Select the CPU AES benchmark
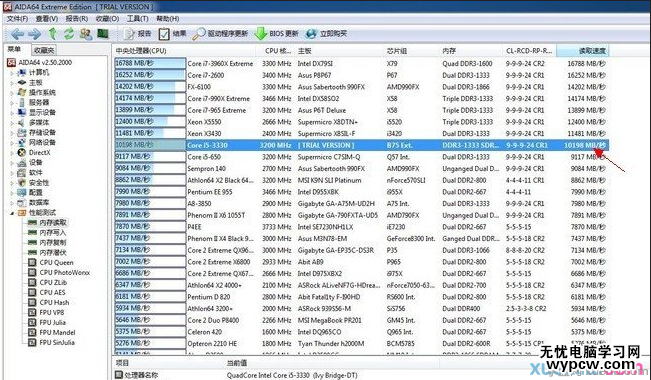The width and height of the screenshot is (651, 380). point(52,292)
